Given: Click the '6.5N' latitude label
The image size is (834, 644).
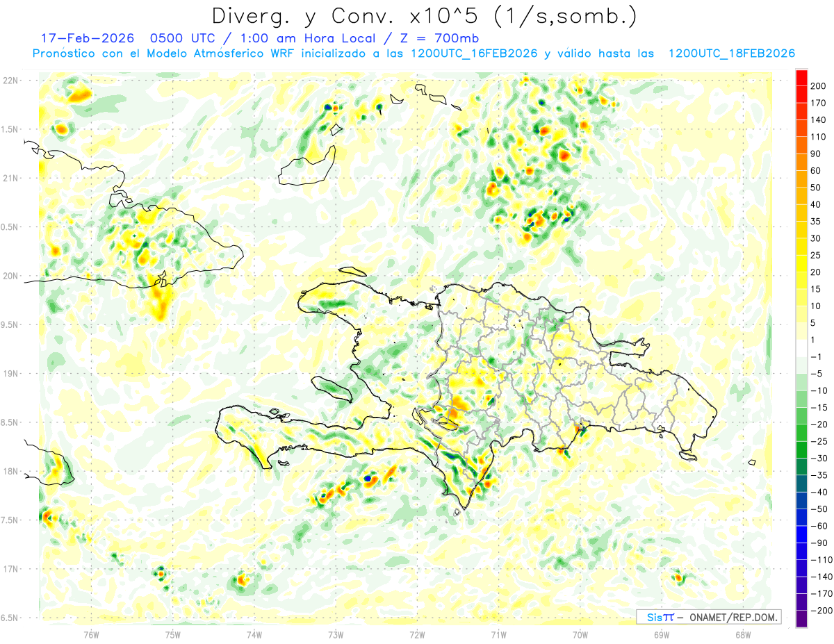Looking at the screenshot, I should [10, 618].
